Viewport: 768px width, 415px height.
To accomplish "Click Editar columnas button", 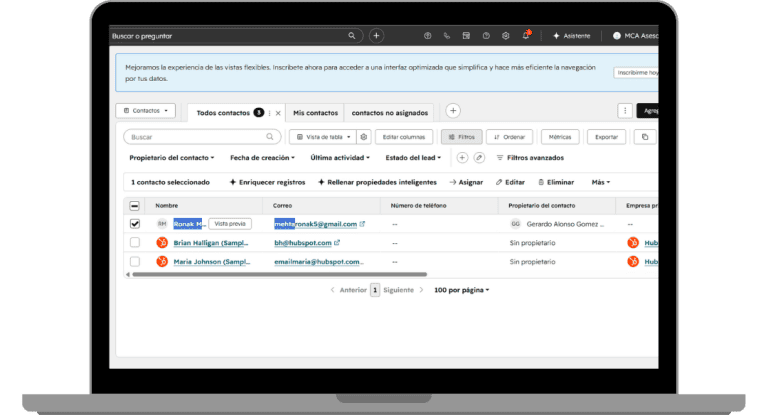I will pyautogui.click(x=404, y=137).
